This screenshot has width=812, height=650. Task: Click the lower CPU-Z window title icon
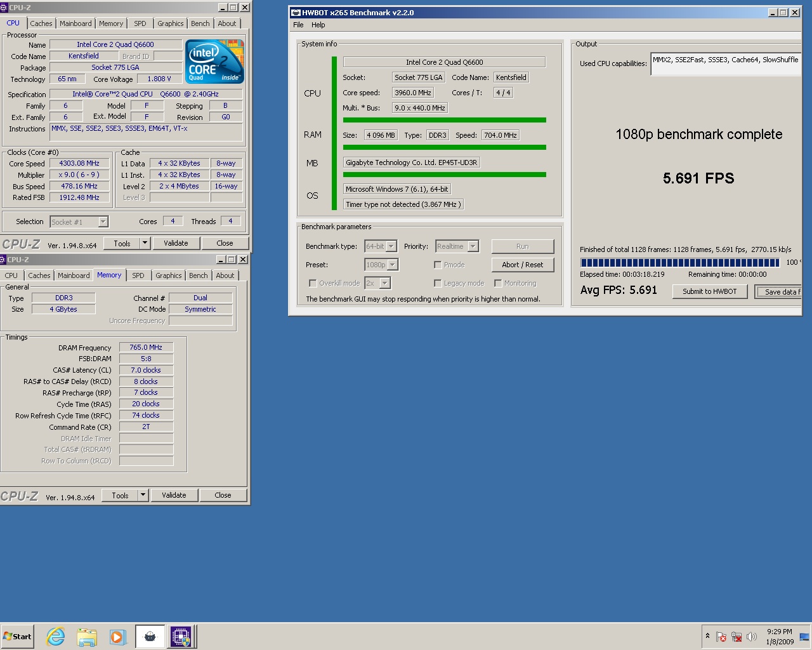[3, 260]
